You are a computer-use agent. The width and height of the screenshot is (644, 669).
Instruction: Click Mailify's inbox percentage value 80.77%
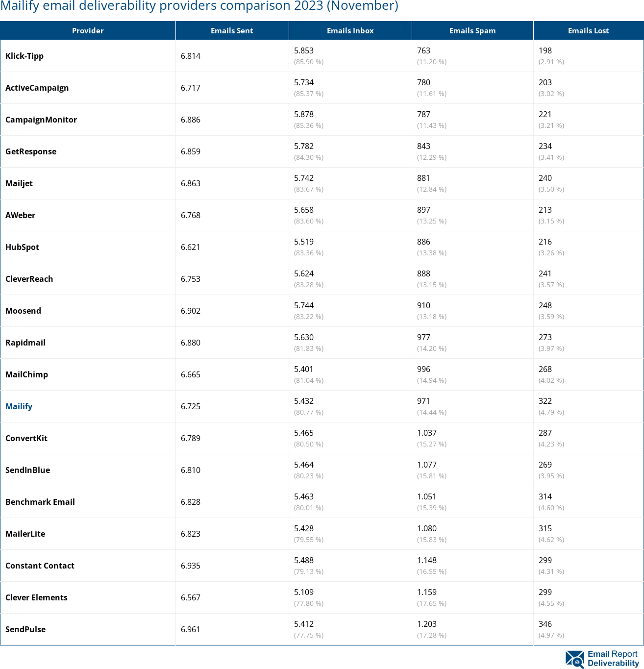(309, 412)
